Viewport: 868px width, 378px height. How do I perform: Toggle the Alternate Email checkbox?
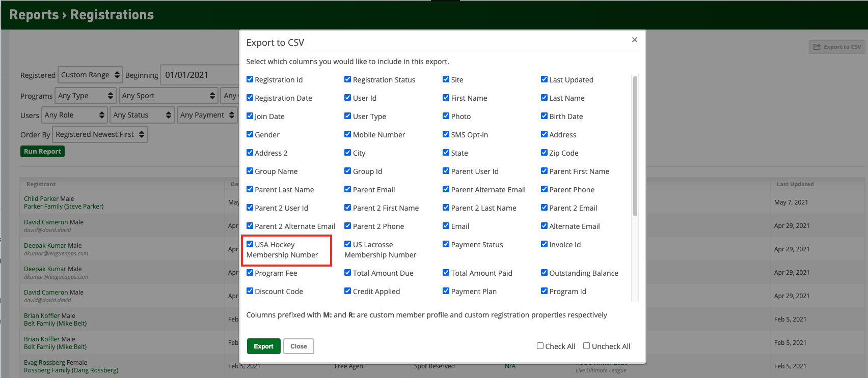tap(544, 226)
